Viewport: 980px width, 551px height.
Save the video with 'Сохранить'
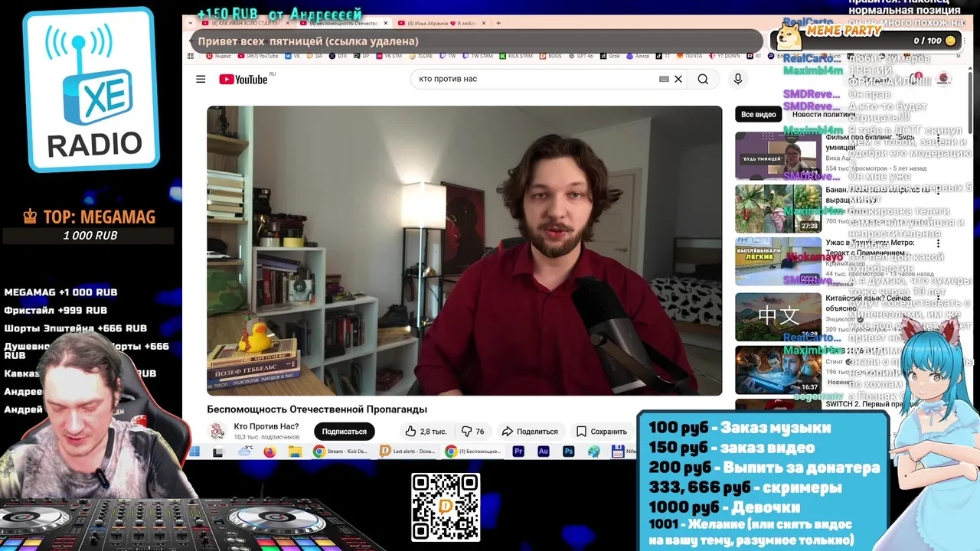click(602, 432)
